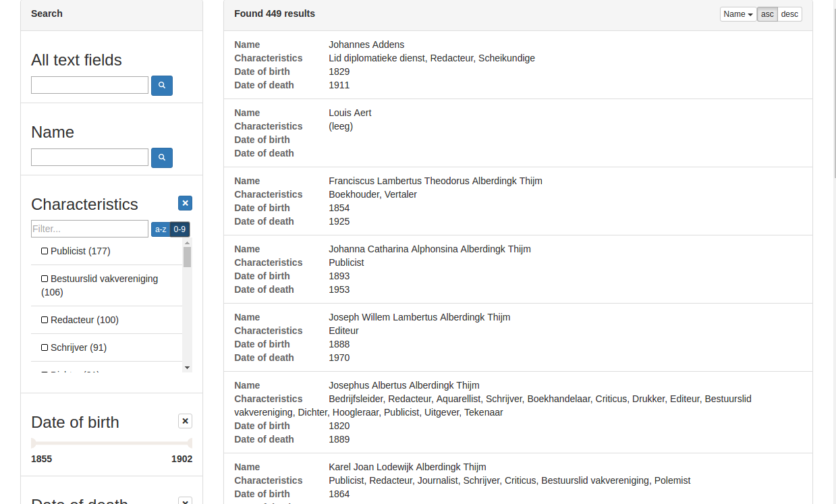Click the maximum year label 1902
Viewport: 836px width, 504px height.
click(x=182, y=459)
